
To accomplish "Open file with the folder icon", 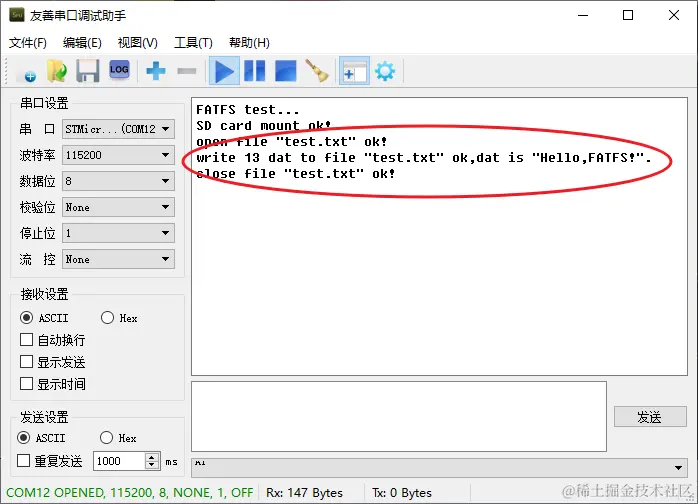I will pyautogui.click(x=57, y=71).
